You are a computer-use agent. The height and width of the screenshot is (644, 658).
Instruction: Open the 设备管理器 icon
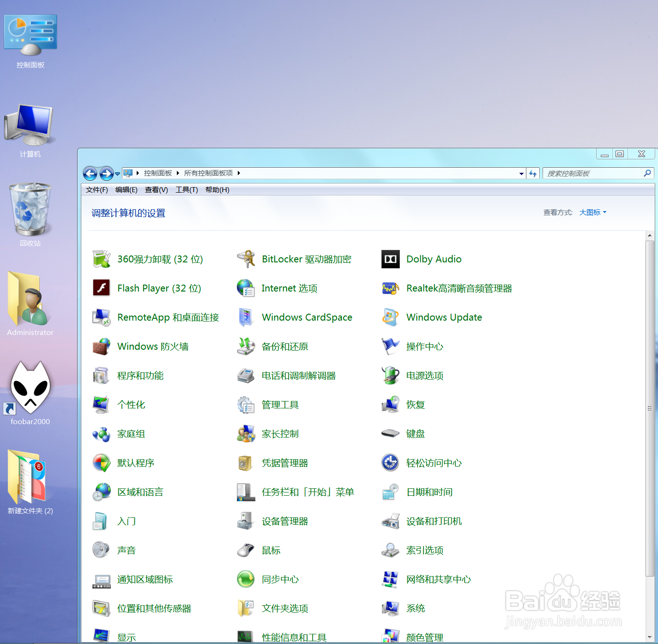246,521
